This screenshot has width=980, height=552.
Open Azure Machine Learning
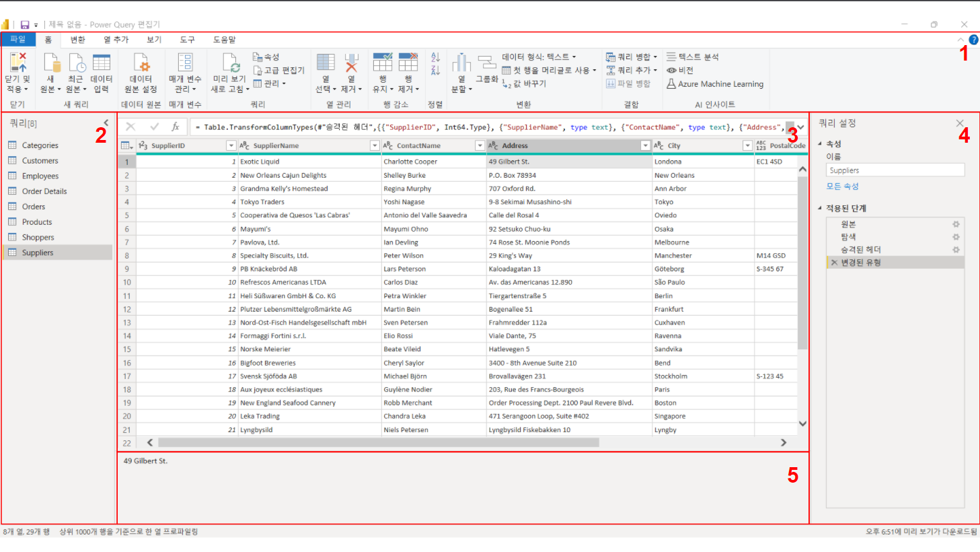click(x=715, y=84)
